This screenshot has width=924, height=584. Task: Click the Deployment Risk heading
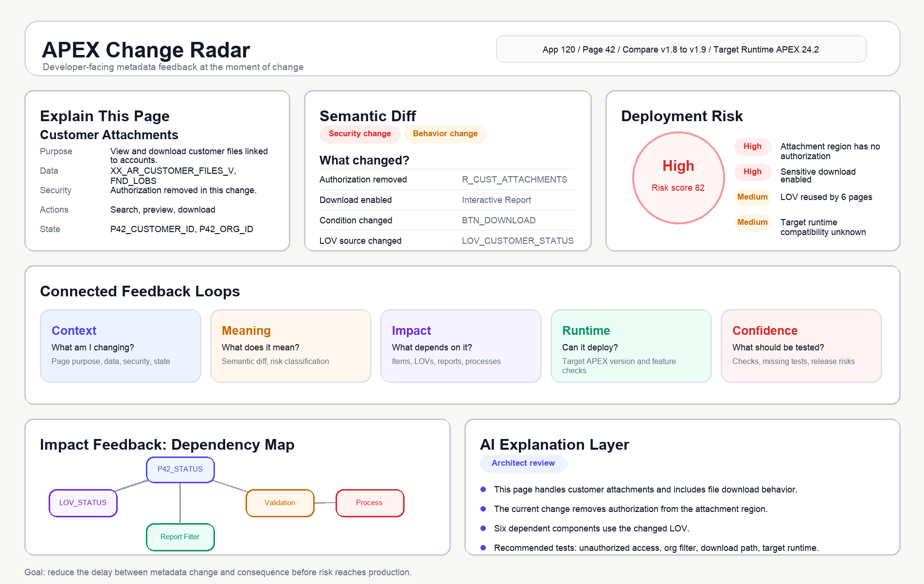tap(682, 116)
